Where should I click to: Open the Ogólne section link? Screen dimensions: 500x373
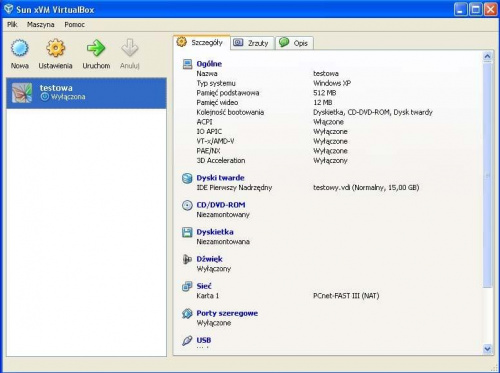pyautogui.click(x=209, y=64)
